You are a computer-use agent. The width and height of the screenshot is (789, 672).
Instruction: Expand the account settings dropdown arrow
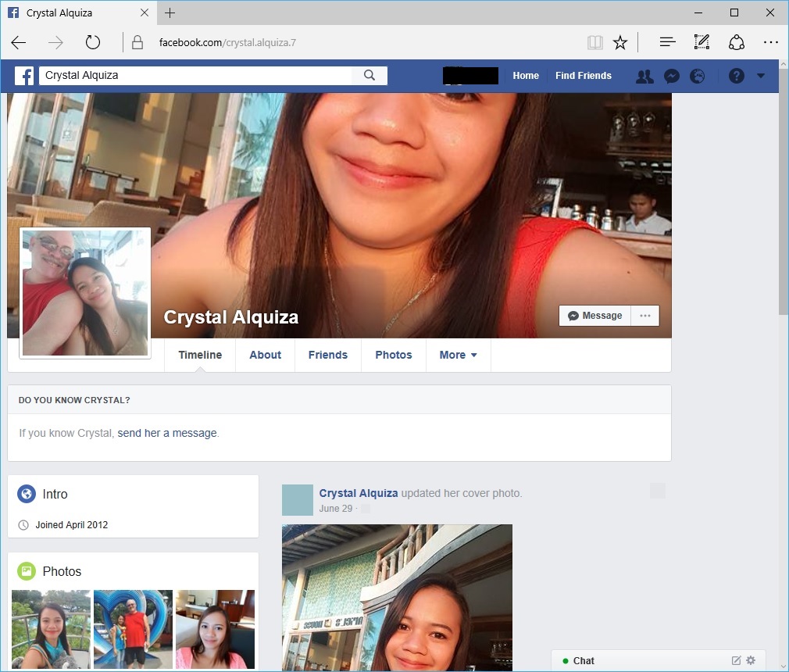point(762,76)
